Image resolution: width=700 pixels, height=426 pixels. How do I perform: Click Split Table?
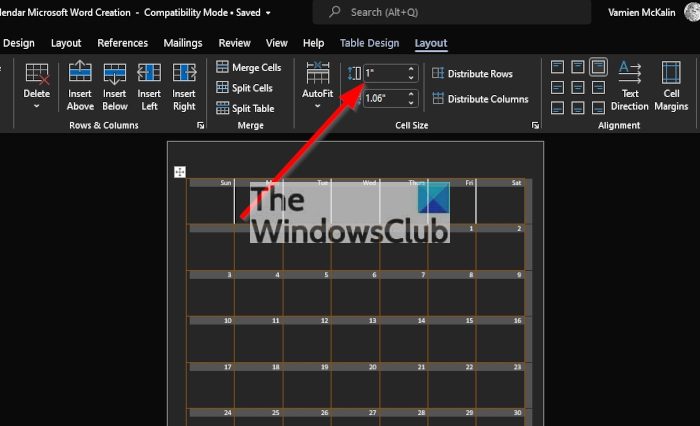point(245,109)
